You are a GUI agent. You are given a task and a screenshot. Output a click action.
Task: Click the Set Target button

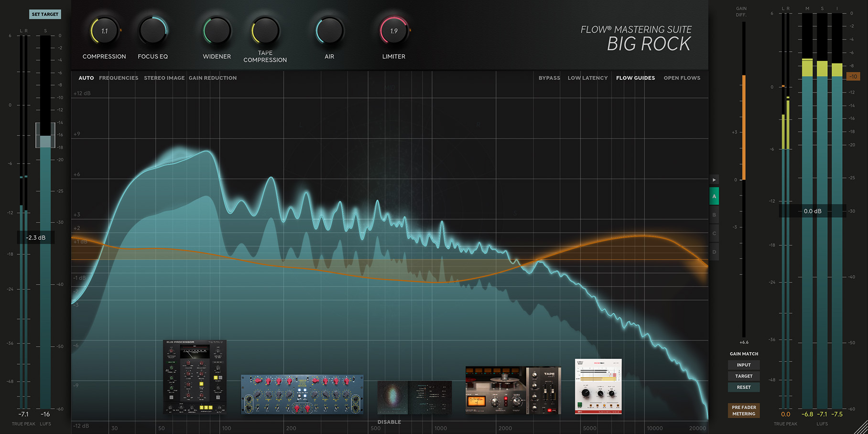click(45, 14)
